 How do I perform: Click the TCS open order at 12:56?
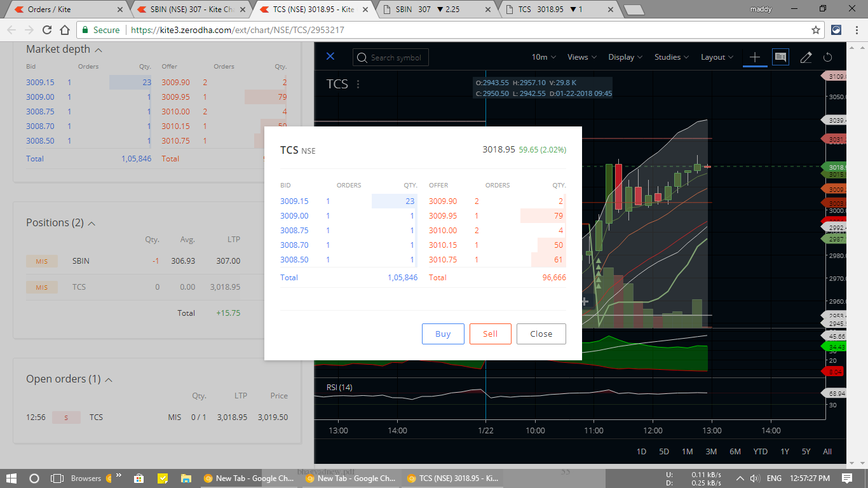157,417
